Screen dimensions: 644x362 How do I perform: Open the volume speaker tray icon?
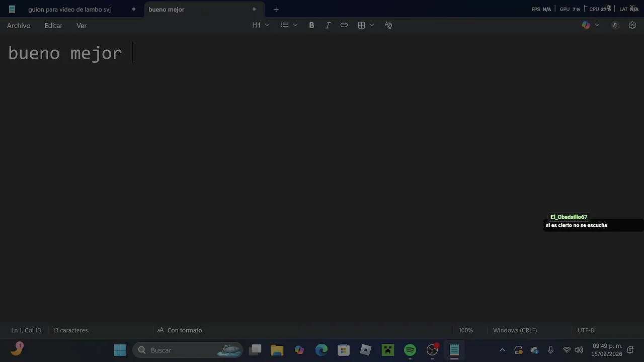coord(579,350)
